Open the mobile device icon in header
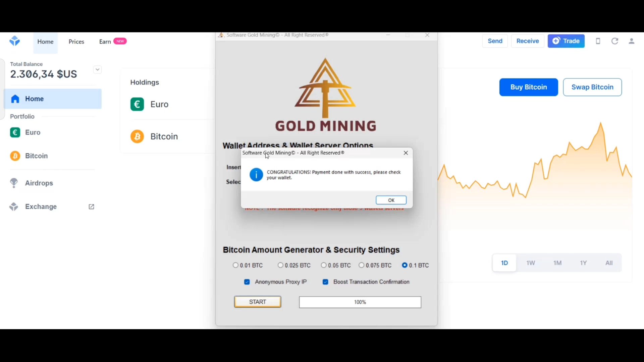The width and height of the screenshot is (644, 362). click(598, 41)
